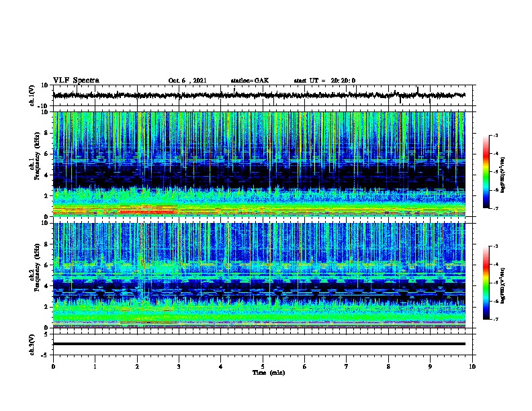
Task: Click the '-4' tick on ch.2 colorbar
Action: (496, 265)
